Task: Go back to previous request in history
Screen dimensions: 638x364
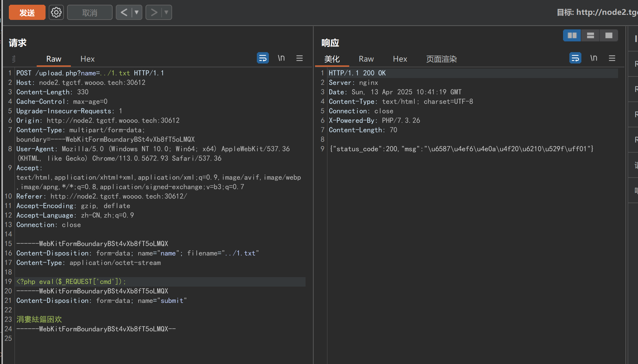Action: [x=124, y=13]
